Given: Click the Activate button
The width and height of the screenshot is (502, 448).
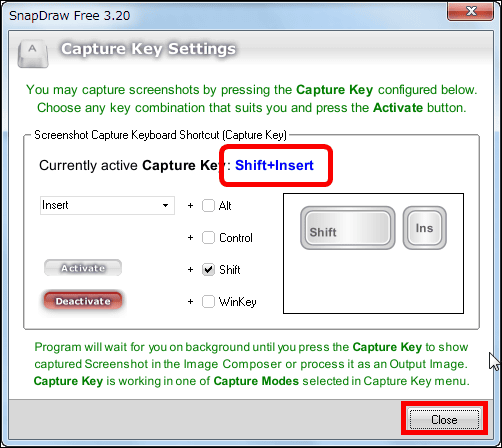Looking at the screenshot, I should pyautogui.click(x=83, y=268).
